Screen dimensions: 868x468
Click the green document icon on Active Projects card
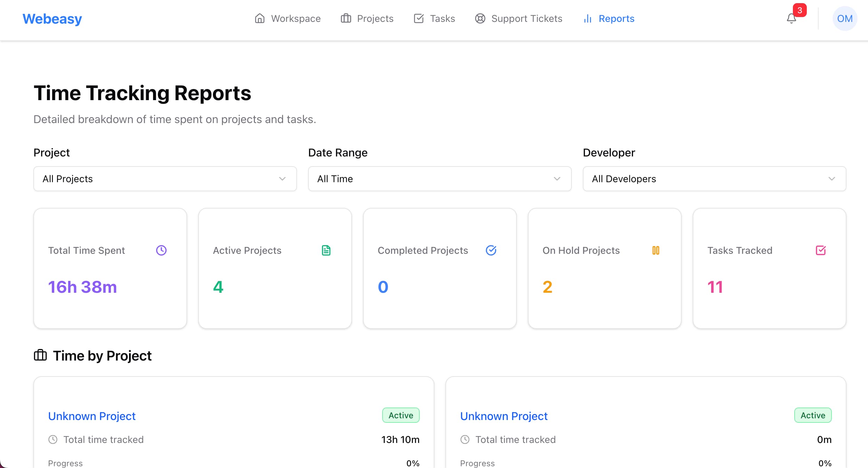(x=326, y=250)
